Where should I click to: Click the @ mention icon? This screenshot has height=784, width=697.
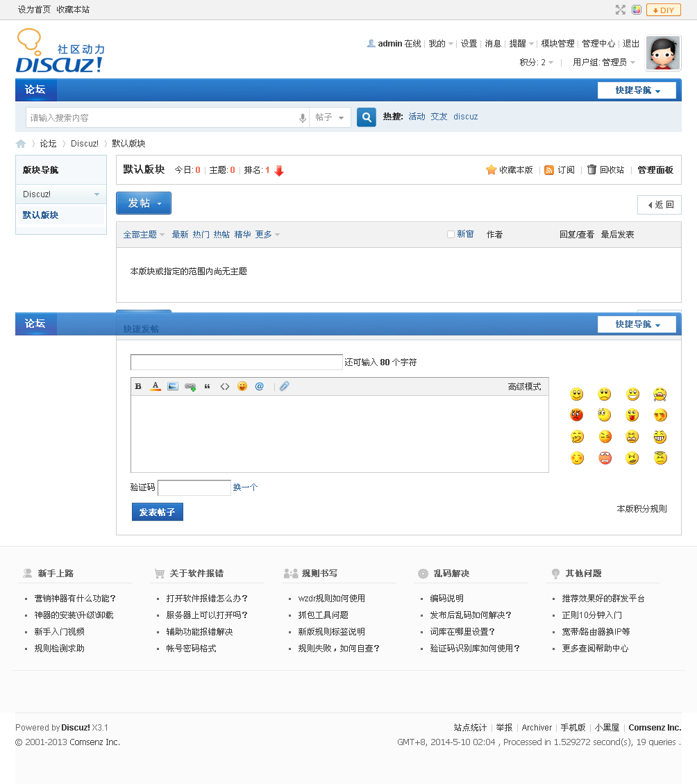pos(260,386)
